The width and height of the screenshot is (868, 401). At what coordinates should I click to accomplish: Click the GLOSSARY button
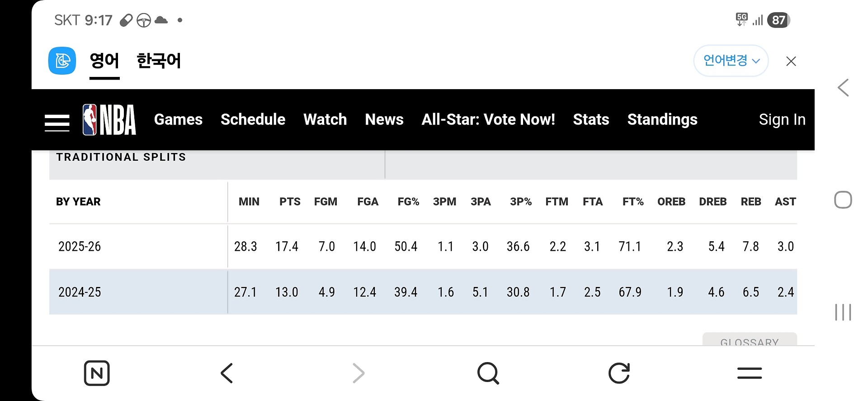tap(749, 340)
